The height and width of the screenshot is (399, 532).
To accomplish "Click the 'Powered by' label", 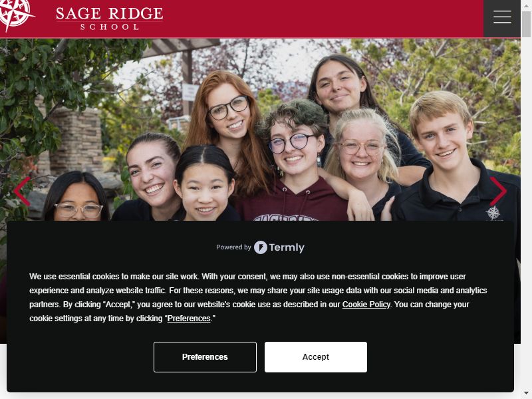I will 233,247.
